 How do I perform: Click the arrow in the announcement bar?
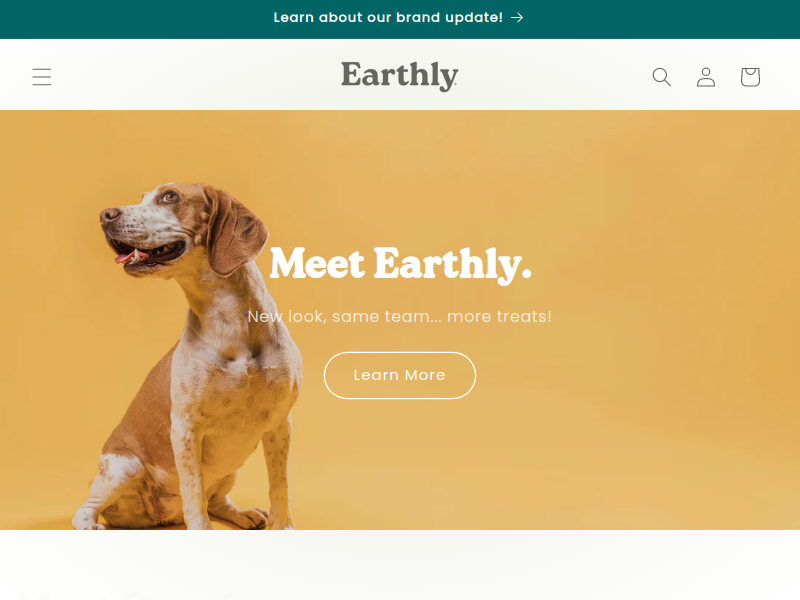(x=517, y=18)
